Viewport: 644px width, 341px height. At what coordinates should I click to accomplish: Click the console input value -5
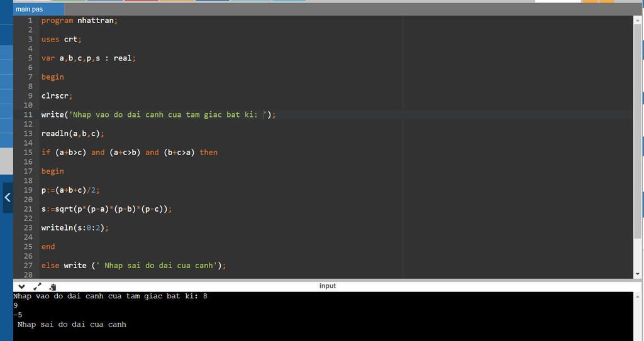[18, 315]
